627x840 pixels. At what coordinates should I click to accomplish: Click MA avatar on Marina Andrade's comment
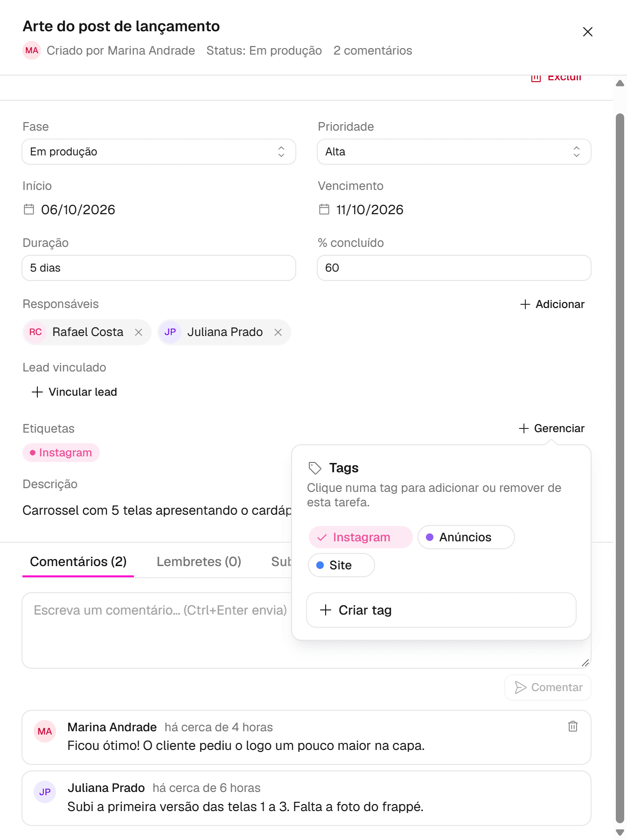point(45,731)
